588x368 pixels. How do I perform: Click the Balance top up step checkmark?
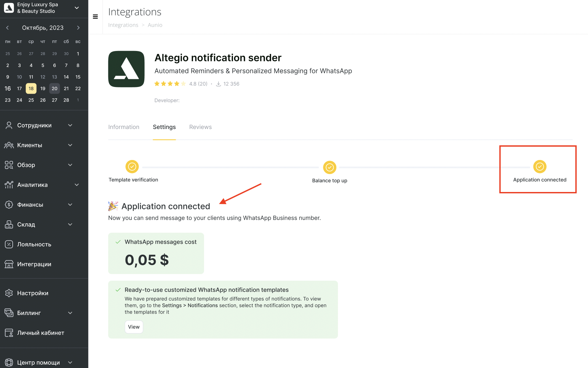pyautogui.click(x=330, y=167)
